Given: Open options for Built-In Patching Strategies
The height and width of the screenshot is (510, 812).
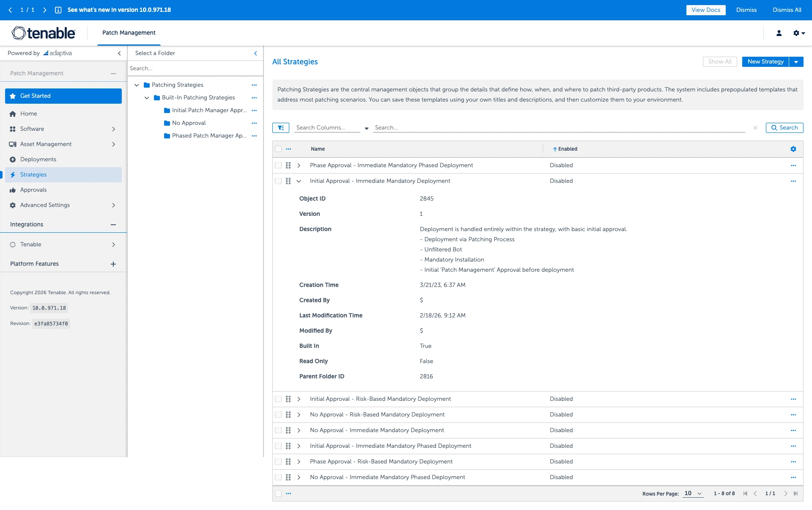Looking at the screenshot, I should tap(254, 98).
